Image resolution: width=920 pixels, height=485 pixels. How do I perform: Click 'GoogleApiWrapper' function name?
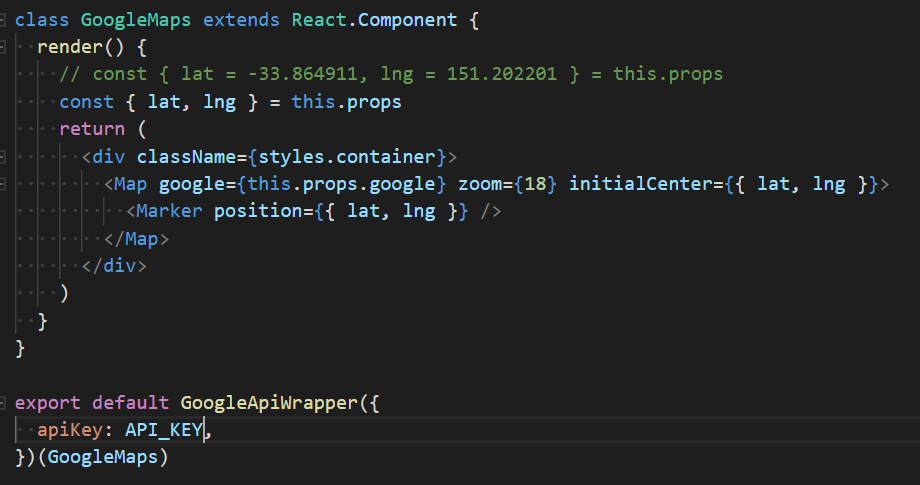[269, 403]
